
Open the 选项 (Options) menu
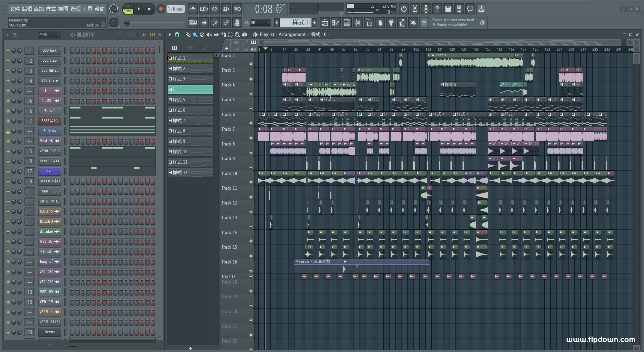[75, 9]
